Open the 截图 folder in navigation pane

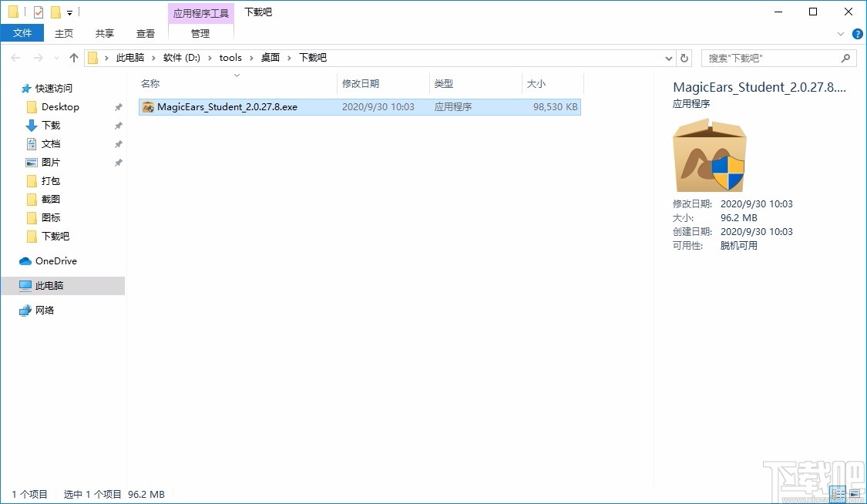(x=51, y=199)
